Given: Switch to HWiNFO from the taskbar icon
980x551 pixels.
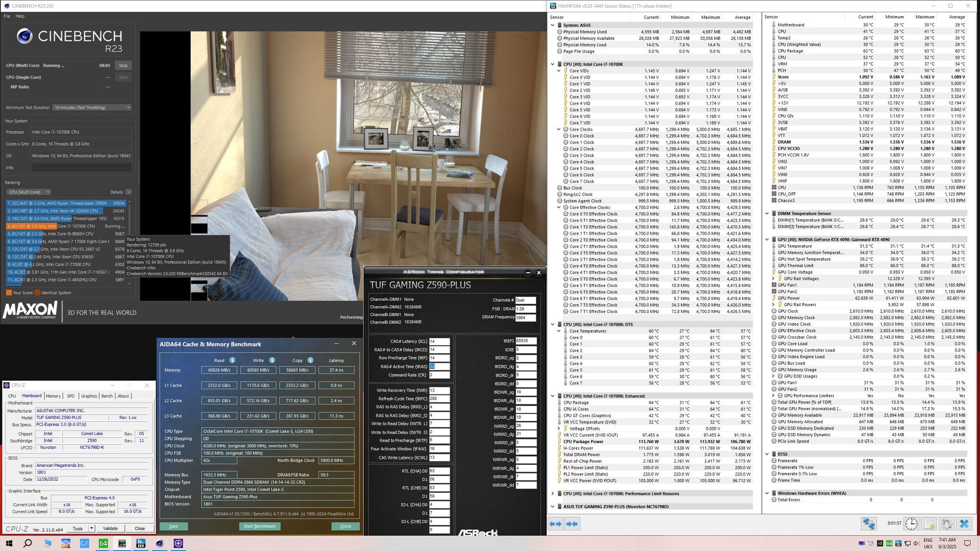Looking at the screenshot, I should point(141,543).
